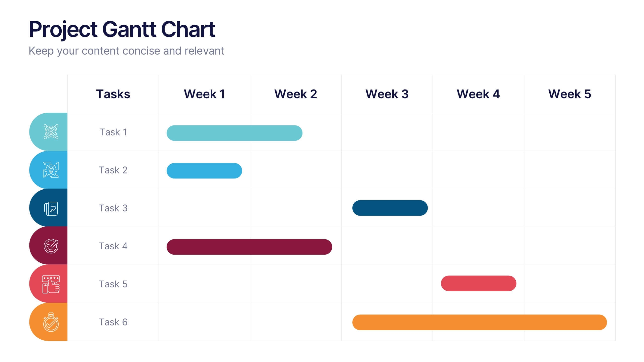Select the Tasks column header
This screenshot has height=362, width=644.
pyautogui.click(x=113, y=94)
